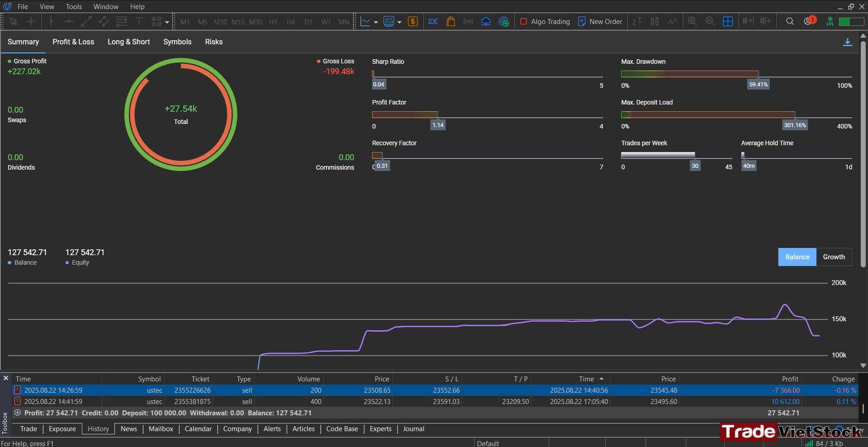Select the trendline drawing tool
Viewport: 868px width, 447px height.
pyautogui.click(x=86, y=21)
